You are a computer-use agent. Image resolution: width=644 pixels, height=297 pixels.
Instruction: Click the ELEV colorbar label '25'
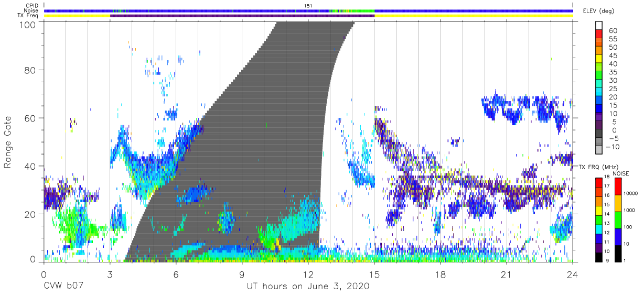(613, 89)
